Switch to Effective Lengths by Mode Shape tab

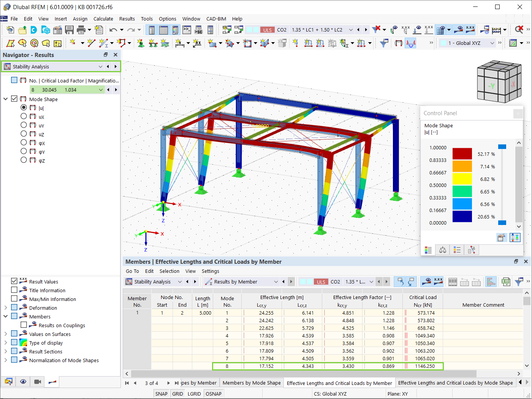[455, 383]
